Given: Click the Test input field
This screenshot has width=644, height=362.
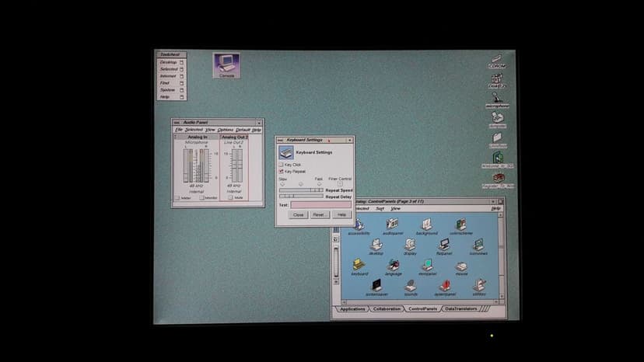Looking at the screenshot, I should 320,204.
